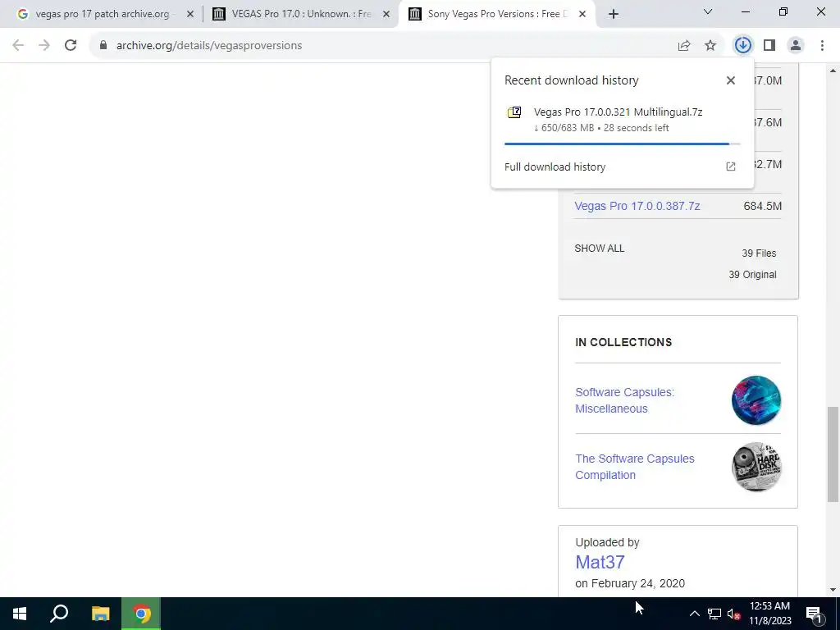
Task: Bookmark this page with the star icon
Action: [710, 46]
